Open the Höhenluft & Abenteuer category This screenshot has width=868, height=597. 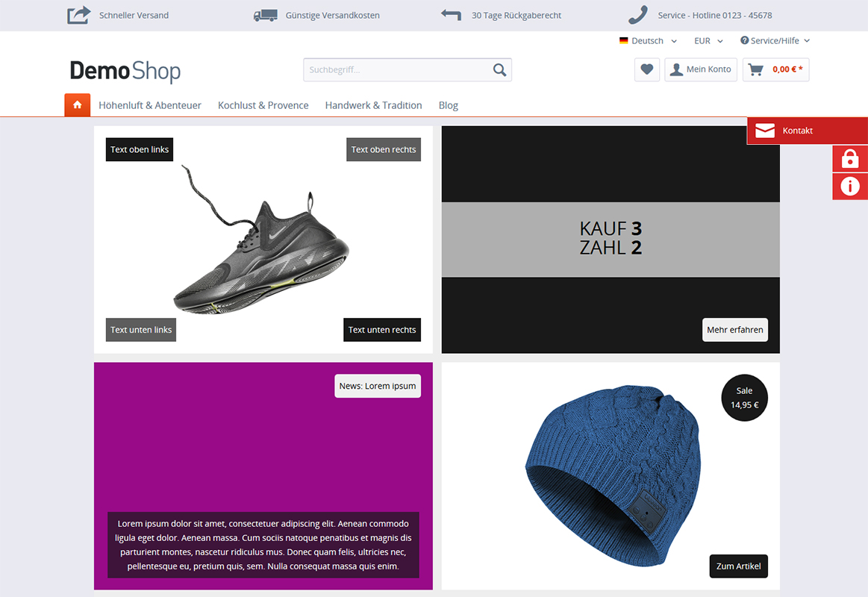click(x=150, y=105)
